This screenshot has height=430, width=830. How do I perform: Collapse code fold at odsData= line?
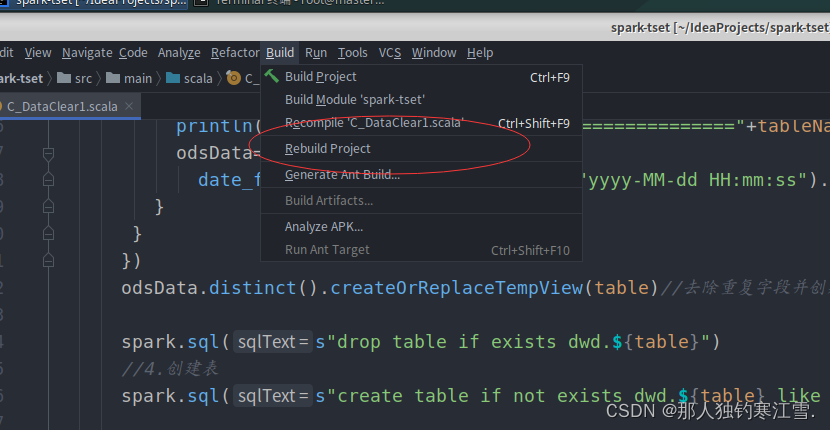(x=49, y=154)
